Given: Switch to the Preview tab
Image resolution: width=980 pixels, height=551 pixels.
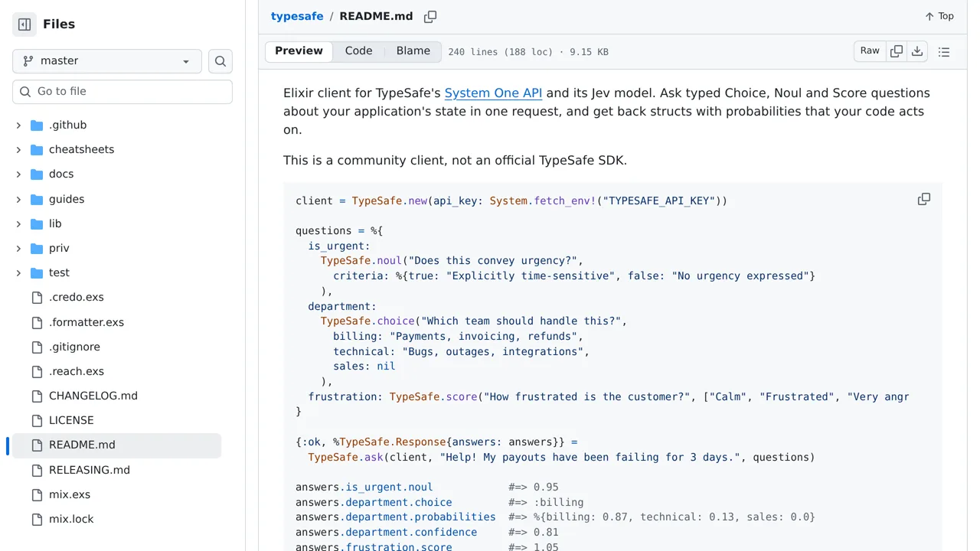Looking at the screenshot, I should coord(299,51).
